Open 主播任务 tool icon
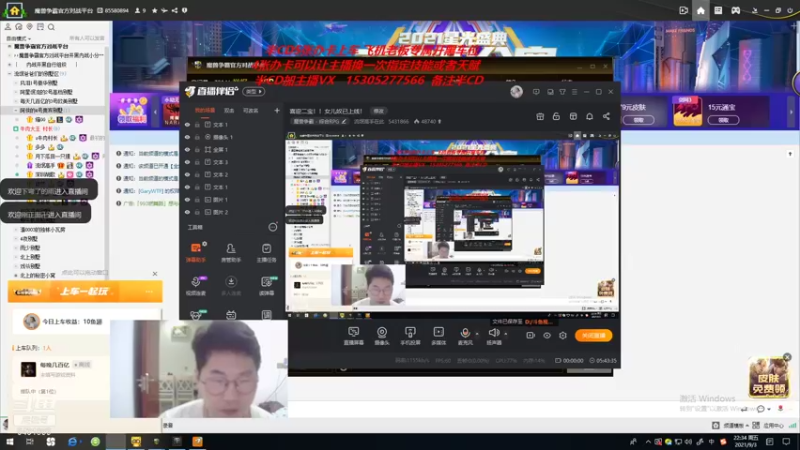 tap(266, 252)
